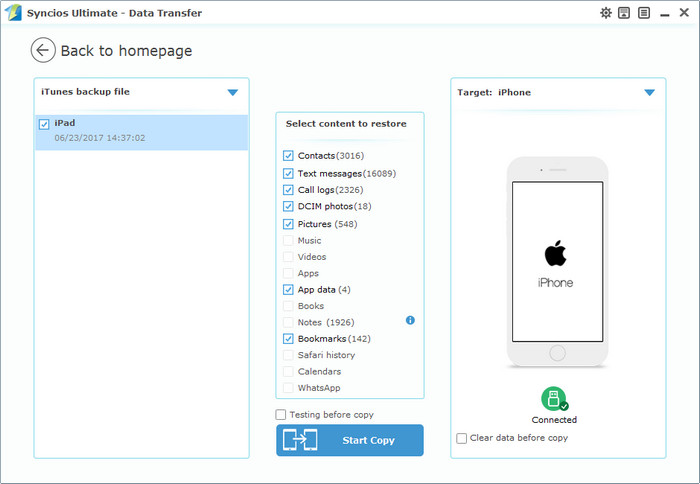
Task: Enable Testing before copy
Action: click(280, 415)
